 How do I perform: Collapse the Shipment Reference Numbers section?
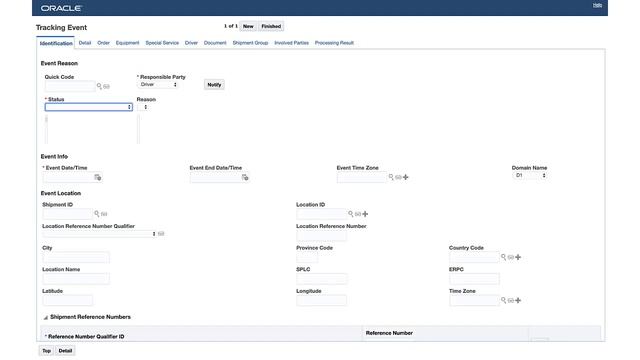pyautogui.click(x=46, y=317)
